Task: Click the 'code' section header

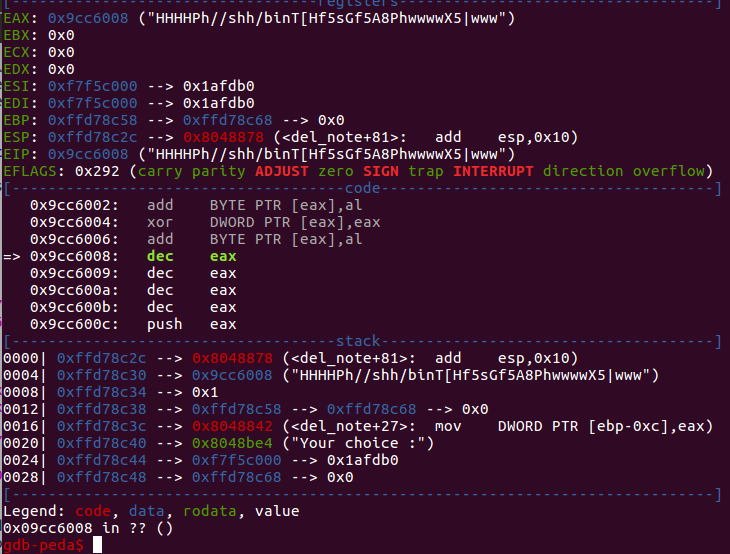Action: 362,188
